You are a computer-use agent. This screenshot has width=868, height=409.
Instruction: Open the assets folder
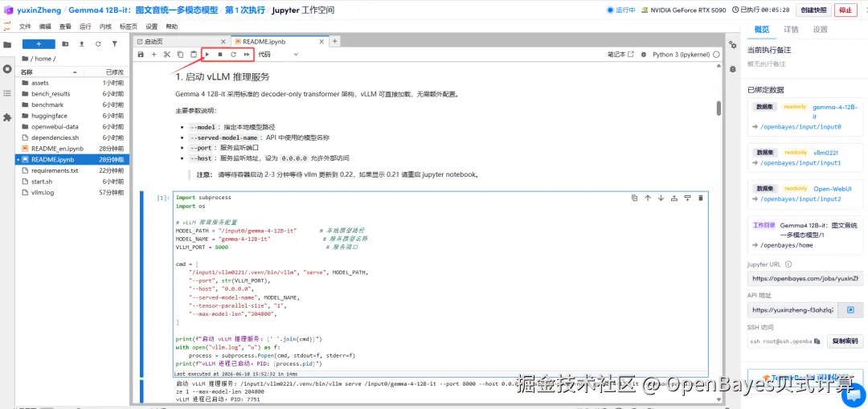72,83
